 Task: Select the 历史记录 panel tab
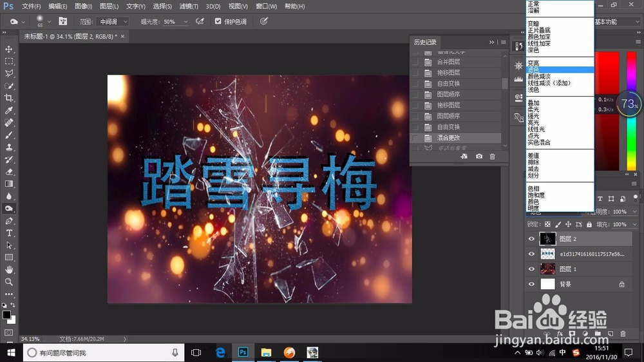point(425,42)
